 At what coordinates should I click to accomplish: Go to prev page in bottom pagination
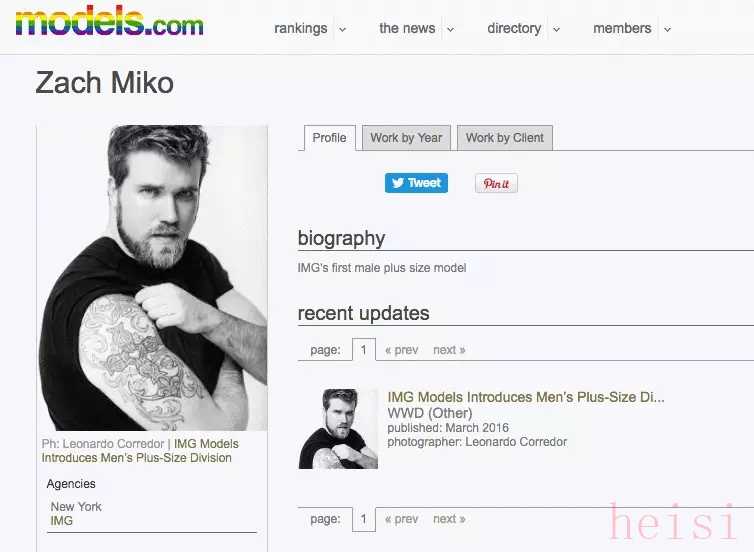click(402, 519)
